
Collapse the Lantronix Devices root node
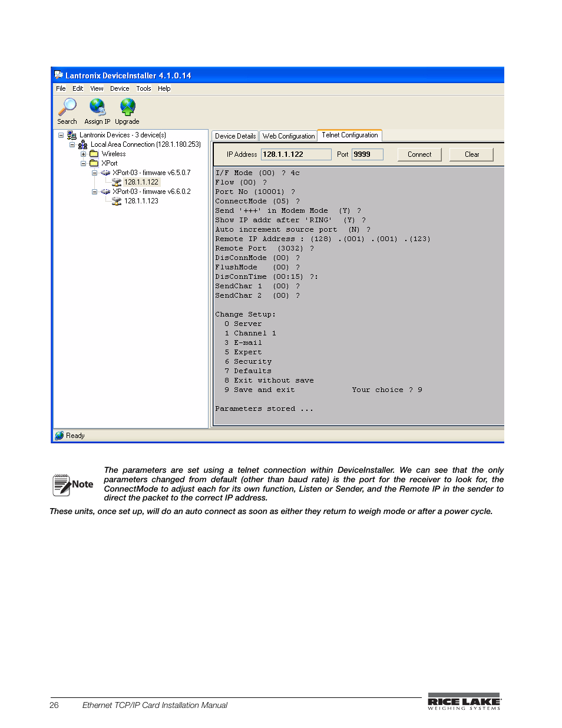coord(61,135)
